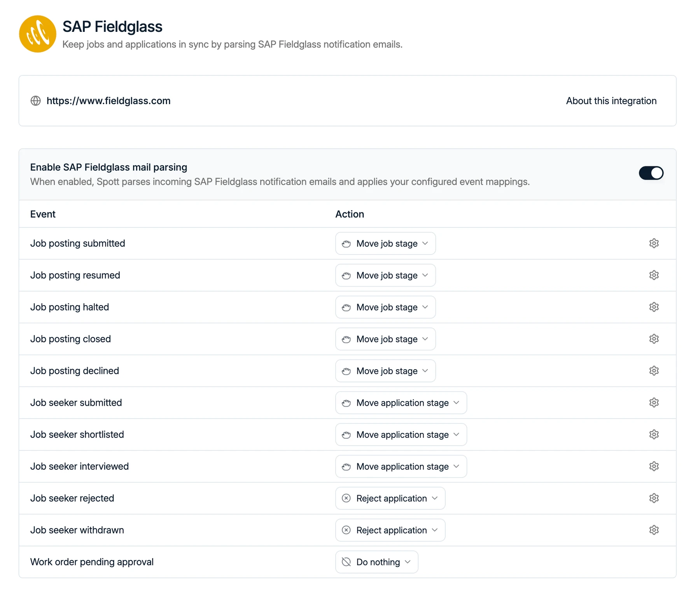
Task: Open settings gear for Job seeker withdrawn
Action: click(x=654, y=530)
